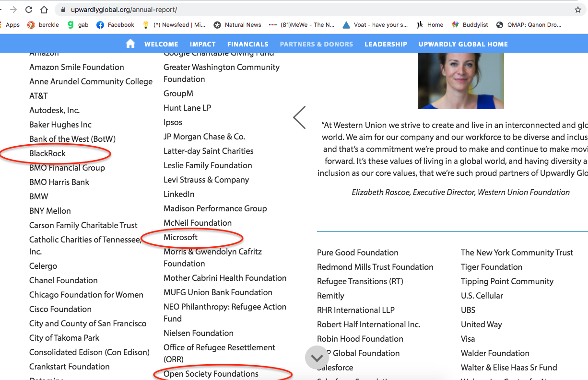Click the home icon in site navigation
The height and width of the screenshot is (380, 588).
click(130, 44)
